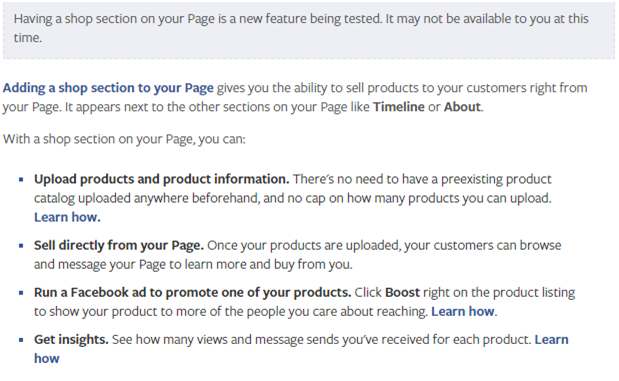This screenshot has height=381, width=619.
Task: Open the 'Adding a shop section to your Page' link
Action: (x=108, y=88)
